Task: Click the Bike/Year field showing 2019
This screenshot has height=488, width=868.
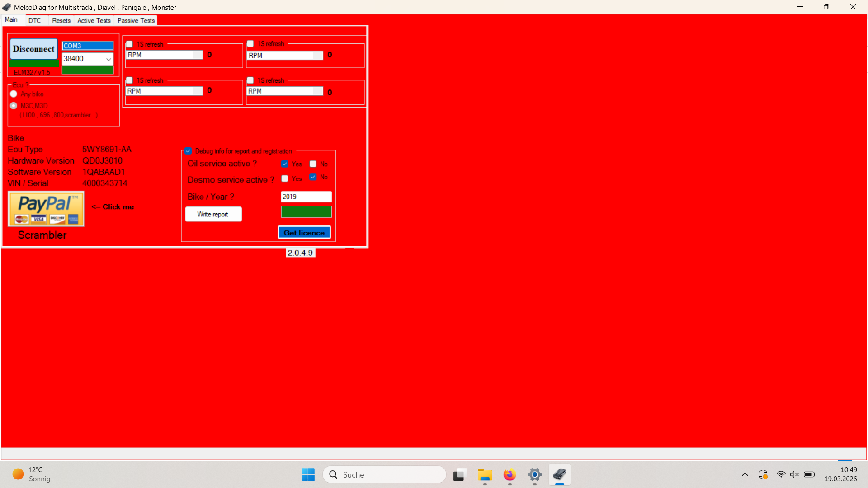Action: coord(306,197)
